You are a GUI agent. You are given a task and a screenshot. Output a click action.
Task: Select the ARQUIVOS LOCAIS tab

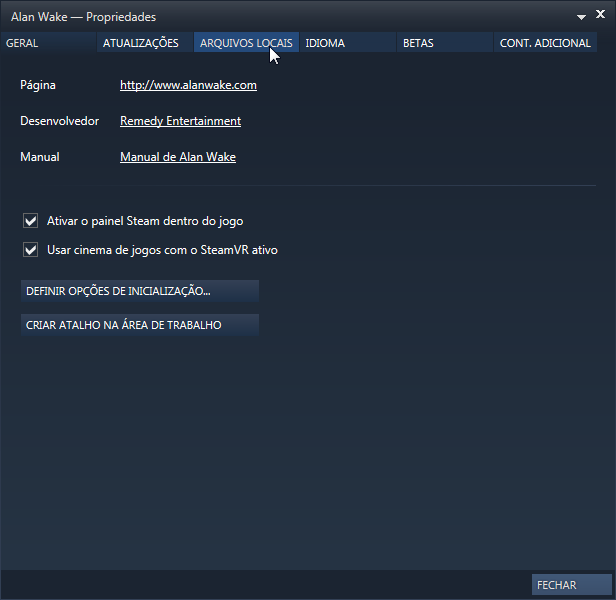(246, 42)
